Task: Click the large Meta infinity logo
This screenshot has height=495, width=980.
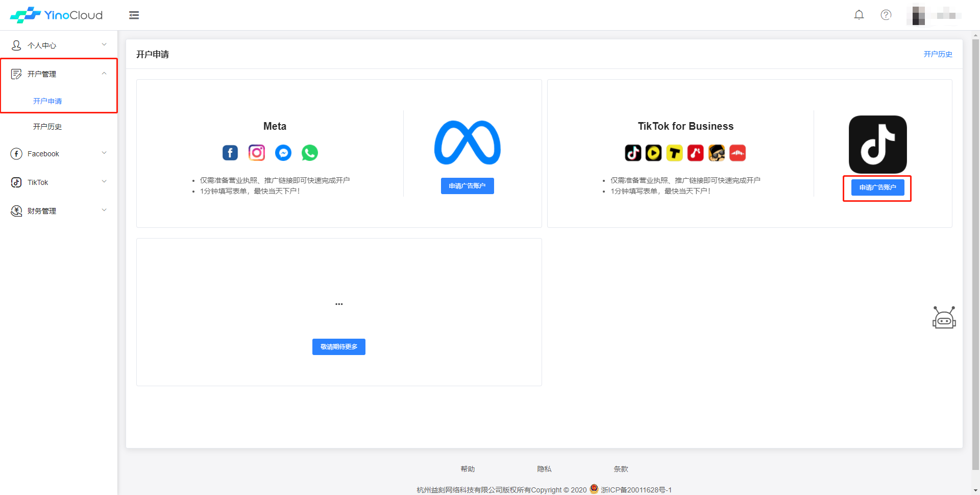Action: [x=467, y=143]
